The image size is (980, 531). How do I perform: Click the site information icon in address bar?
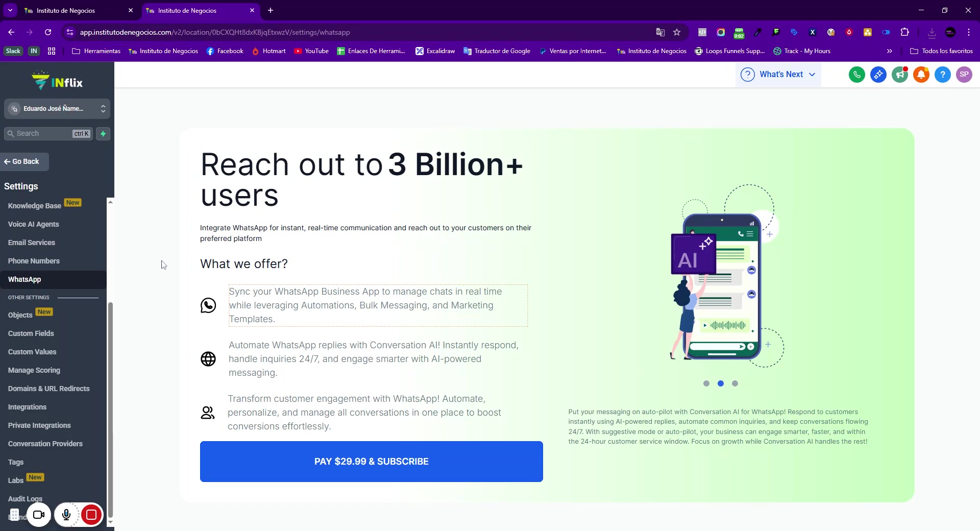click(70, 32)
